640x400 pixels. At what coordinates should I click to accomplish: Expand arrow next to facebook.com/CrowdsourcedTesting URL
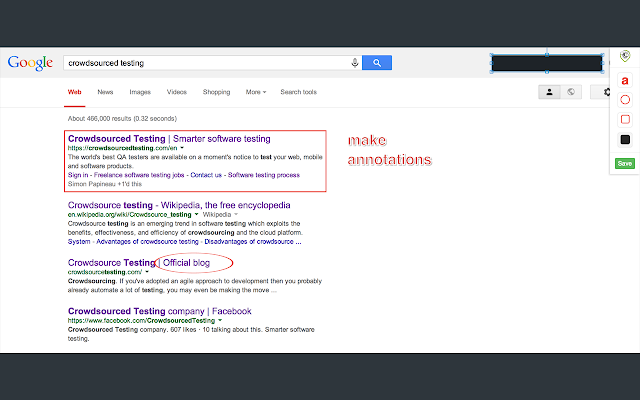(x=220, y=321)
